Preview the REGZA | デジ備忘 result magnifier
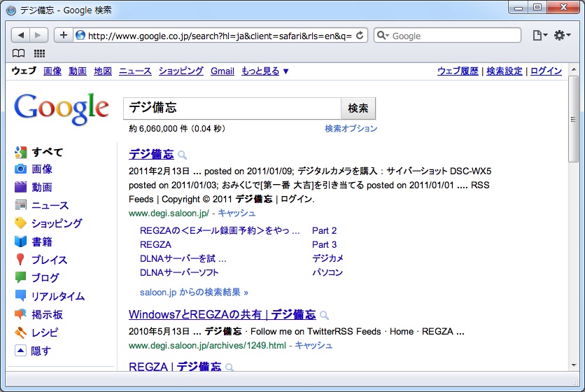Screen dimensions: 585x392 230,367
